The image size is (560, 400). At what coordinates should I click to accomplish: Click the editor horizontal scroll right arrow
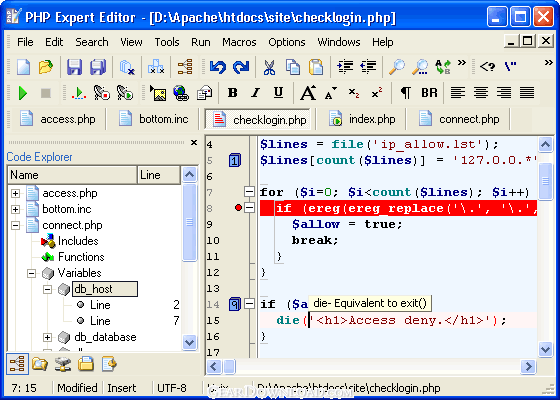click(x=528, y=366)
